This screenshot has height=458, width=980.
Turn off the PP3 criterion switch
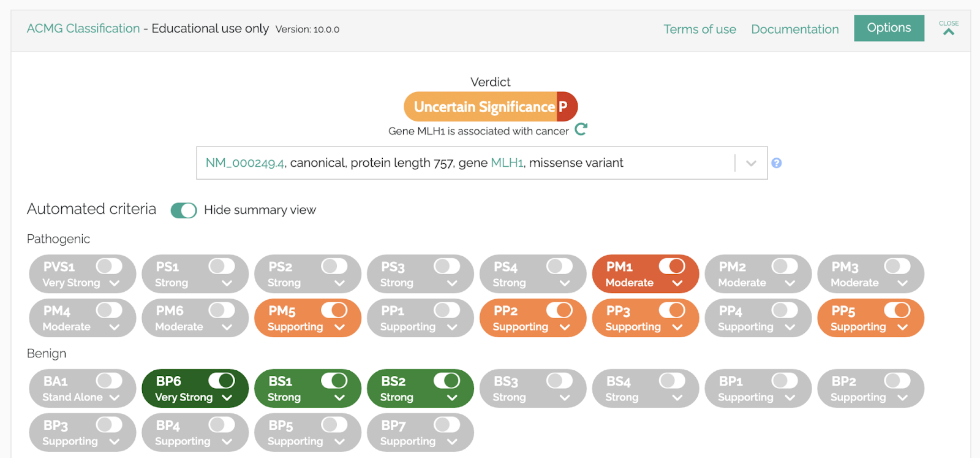click(x=672, y=310)
